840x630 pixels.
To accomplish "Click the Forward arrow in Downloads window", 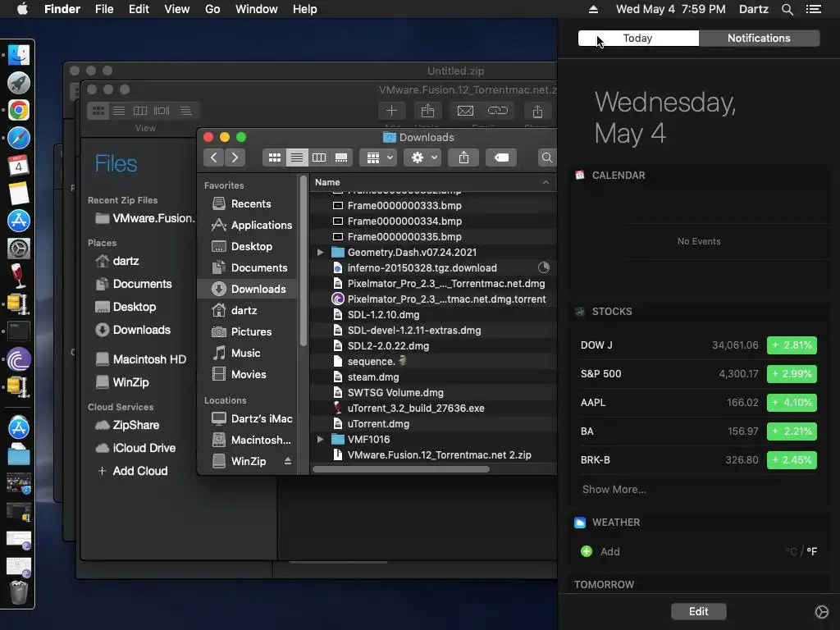I will (235, 157).
